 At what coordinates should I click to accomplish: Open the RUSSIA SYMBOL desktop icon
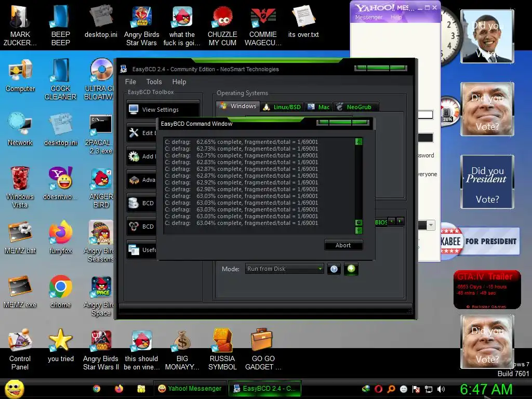point(222,350)
